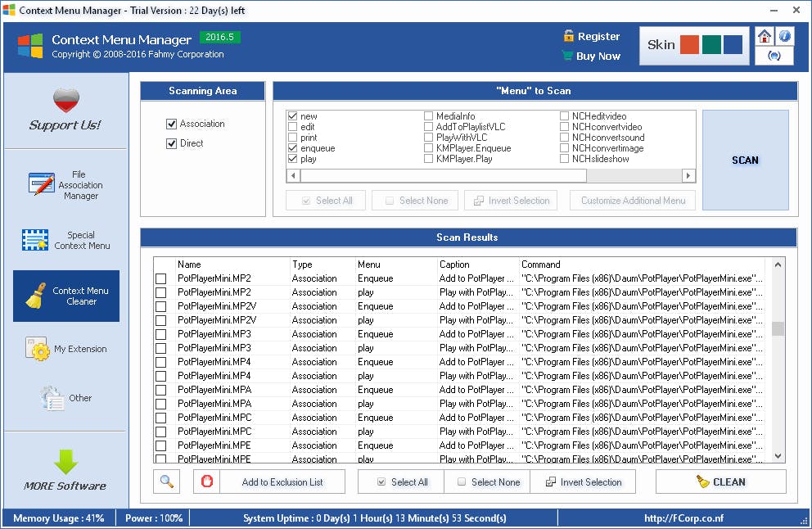Choose the blue skin color swatch
812x529 pixels.
pos(733,45)
